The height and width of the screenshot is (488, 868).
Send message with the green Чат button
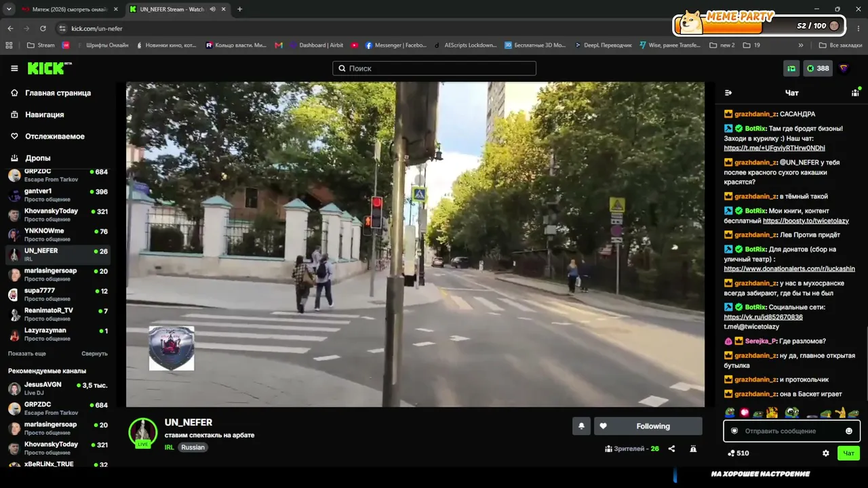tap(848, 453)
